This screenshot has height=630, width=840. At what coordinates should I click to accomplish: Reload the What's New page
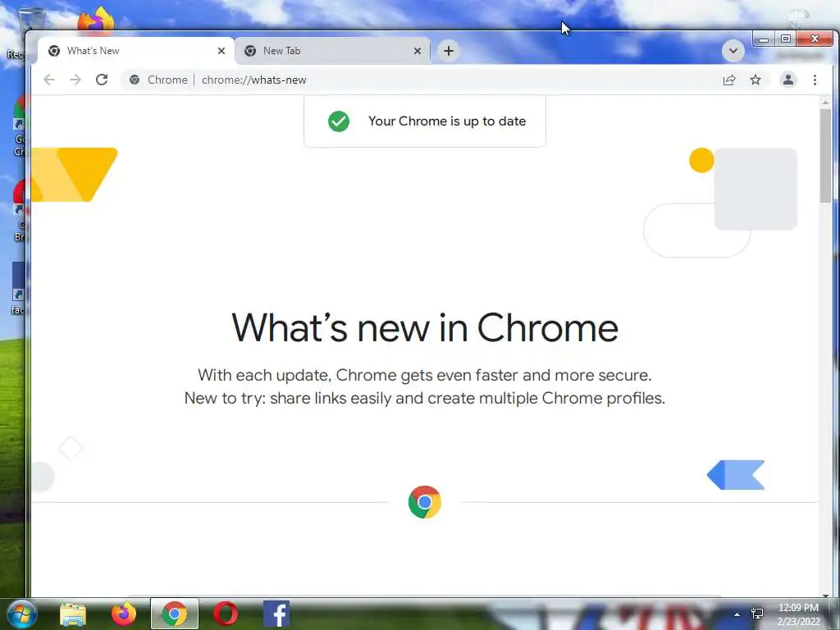click(101, 80)
